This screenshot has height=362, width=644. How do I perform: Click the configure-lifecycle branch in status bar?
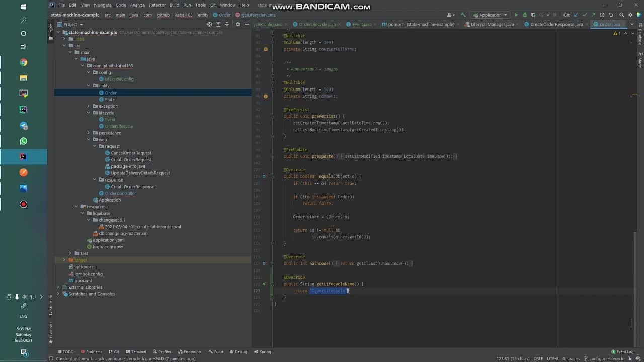(606, 359)
